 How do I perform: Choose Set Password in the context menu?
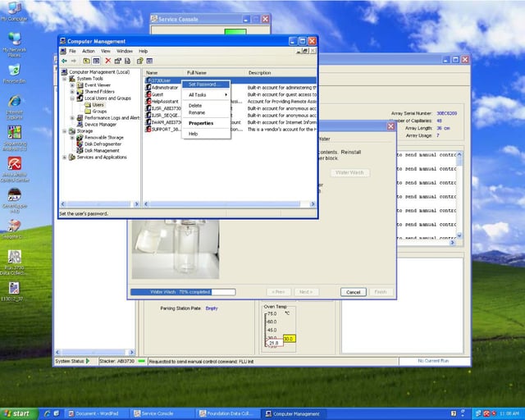[206, 84]
